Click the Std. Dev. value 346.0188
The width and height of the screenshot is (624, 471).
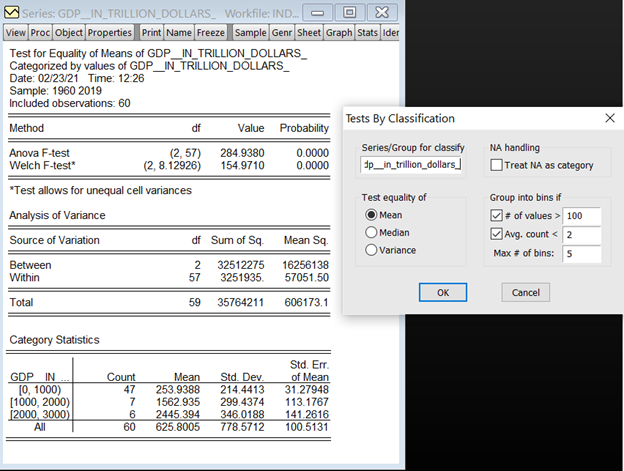pos(242,414)
